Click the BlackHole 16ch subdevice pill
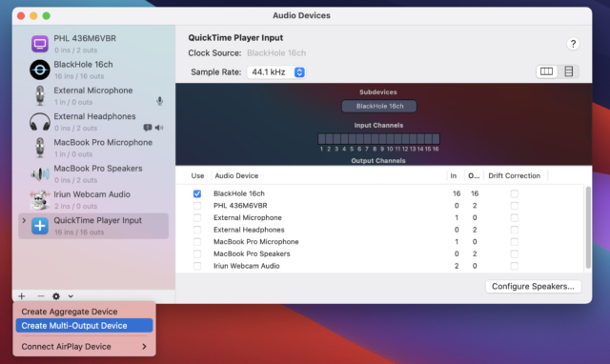610x364 pixels. point(379,106)
